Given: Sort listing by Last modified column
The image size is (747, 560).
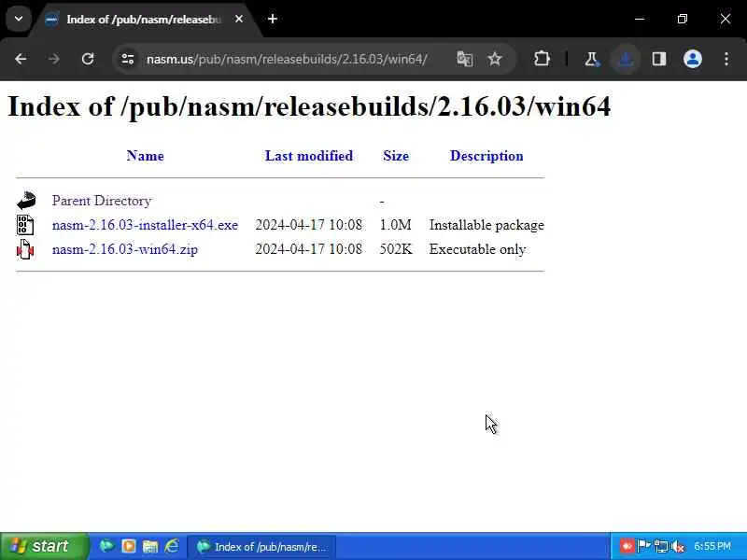Looking at the screenshot, I should pos(309,156).
